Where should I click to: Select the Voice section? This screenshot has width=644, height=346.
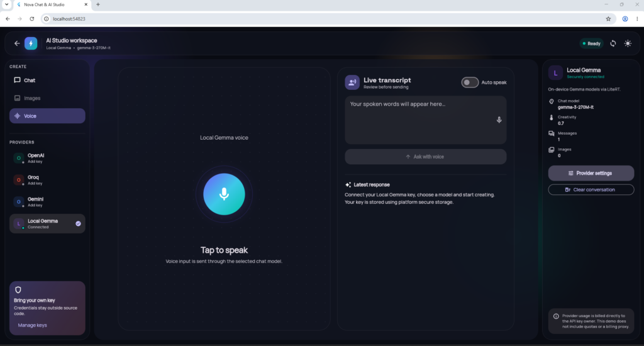pyautogui.click(x=47, y=116)
